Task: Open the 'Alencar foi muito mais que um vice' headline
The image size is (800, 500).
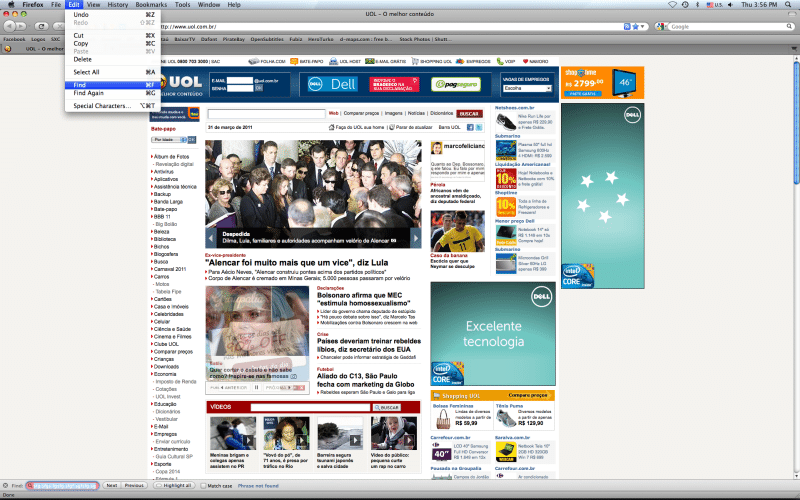Action: pyautogui.click(x=296, y=263)
